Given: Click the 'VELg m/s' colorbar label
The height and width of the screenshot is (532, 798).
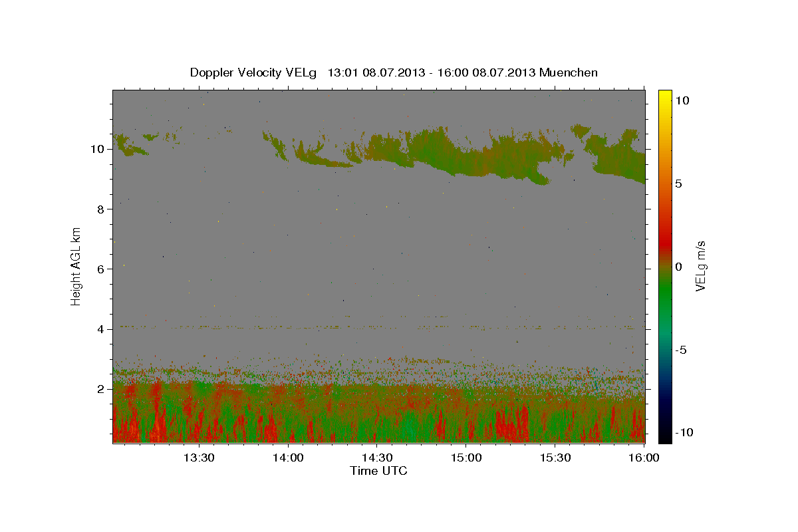Looking at the screenshot, I should tap(700, 266).
